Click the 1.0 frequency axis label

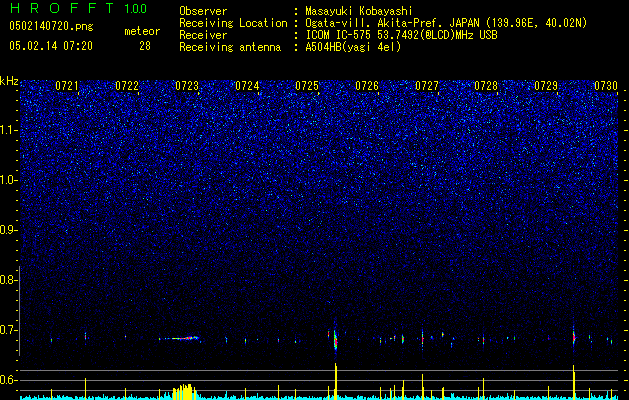tap(9, 180)
